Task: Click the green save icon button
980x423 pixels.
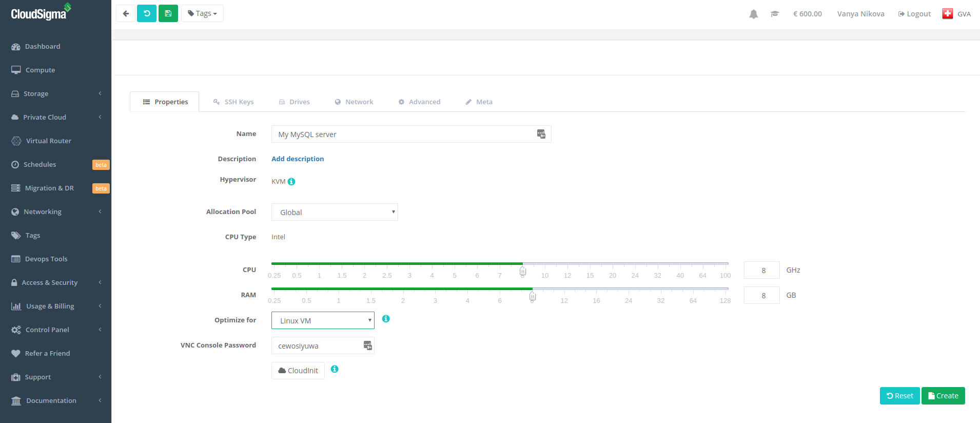Action: point(168,13)
